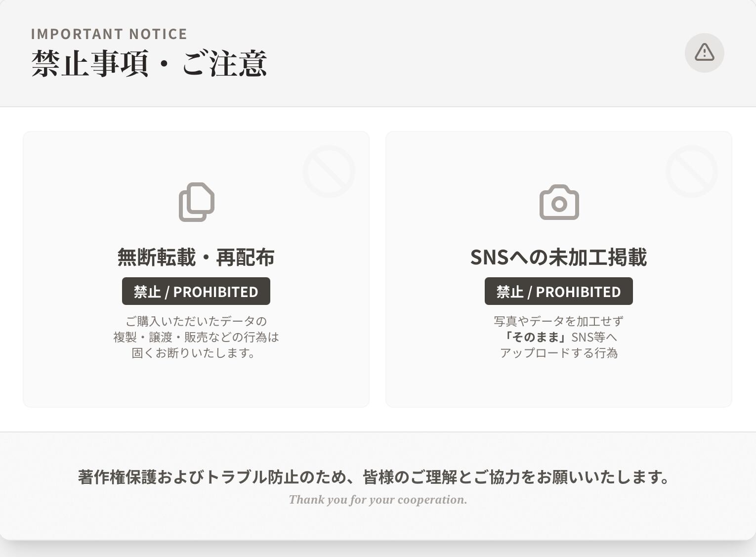Click the 禁止事項・ご注意 title
756x557 pixels.
tap(149, 63)
